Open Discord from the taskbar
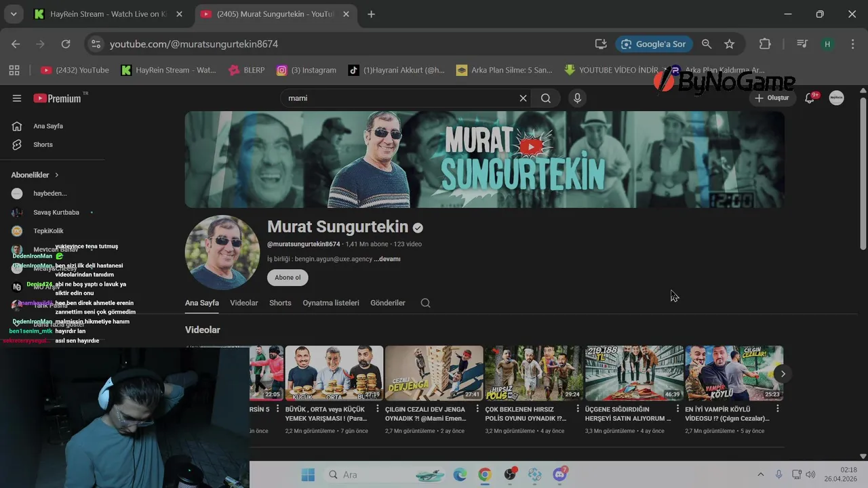The image size is (868, 488). (x=560, y=474)
